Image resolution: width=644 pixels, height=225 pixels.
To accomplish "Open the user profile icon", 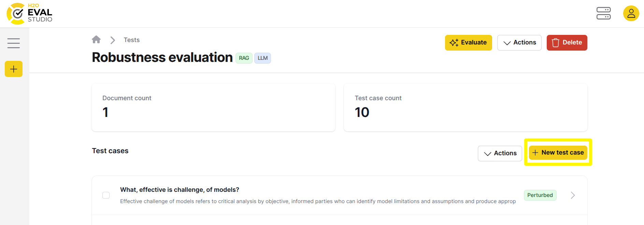I will click(x=631, y=13).
